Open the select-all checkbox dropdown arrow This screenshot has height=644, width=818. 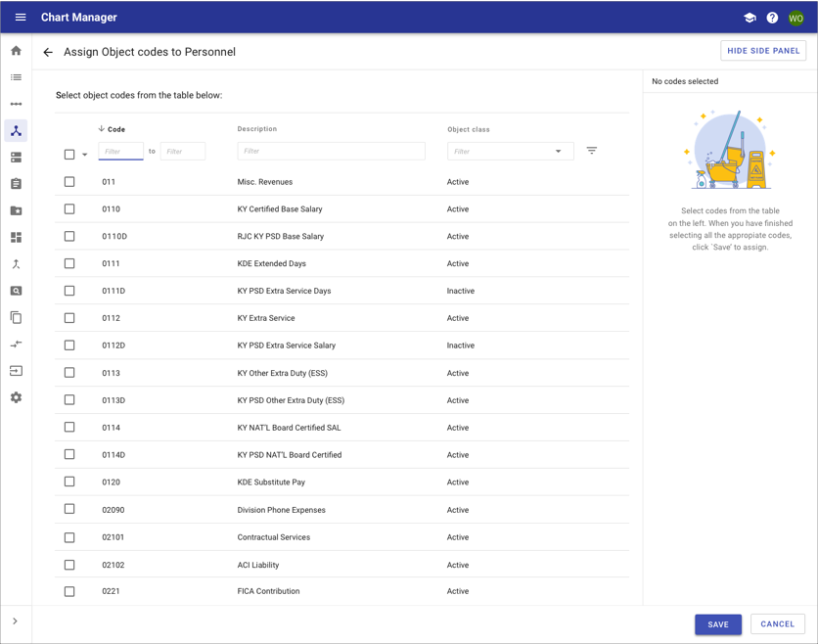pyautogui.click(x=84, y=155)
